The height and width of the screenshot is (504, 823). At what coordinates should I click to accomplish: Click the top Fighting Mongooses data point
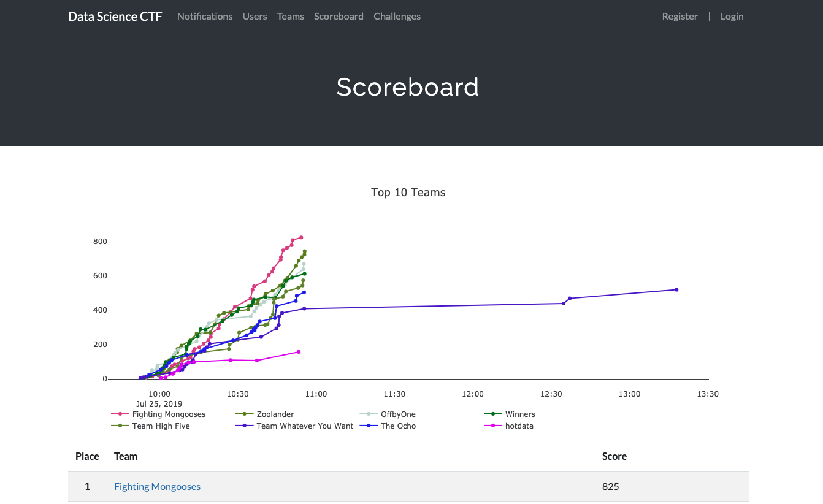coord(301,237)
